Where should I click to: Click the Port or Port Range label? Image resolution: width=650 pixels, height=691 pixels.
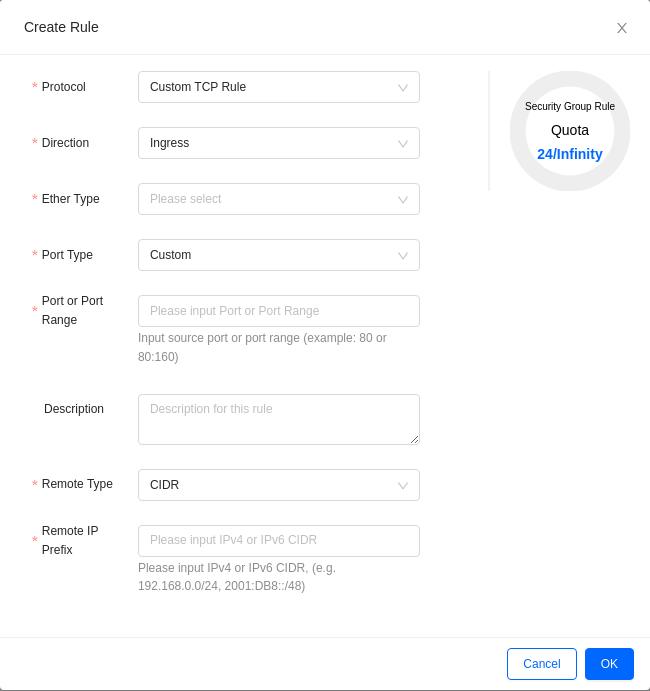(72, 310)
